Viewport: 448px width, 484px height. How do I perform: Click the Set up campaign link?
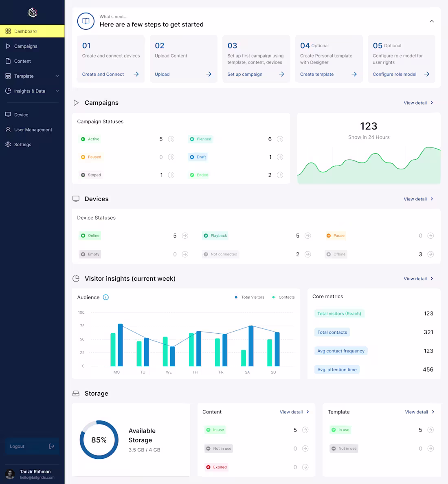point(245,74)
